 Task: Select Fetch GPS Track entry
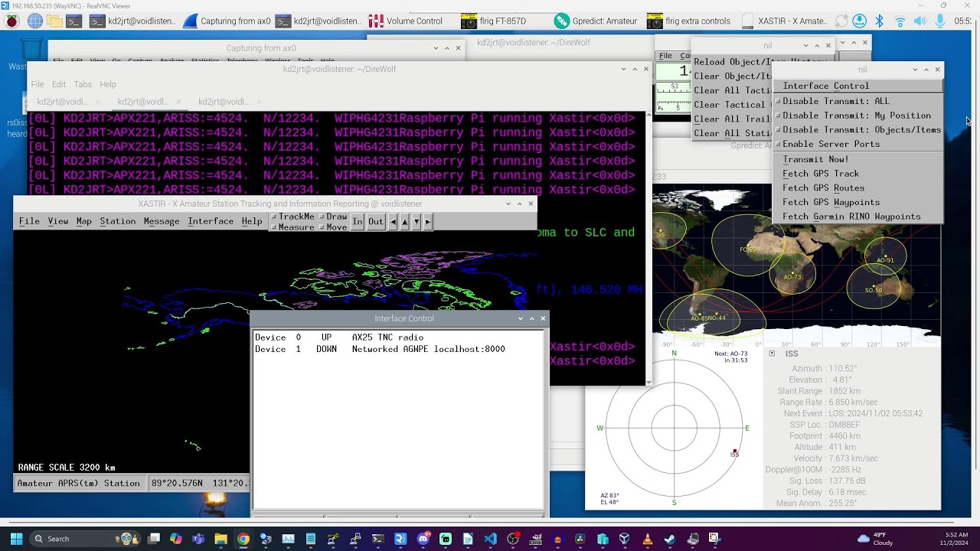coord(857,174)
